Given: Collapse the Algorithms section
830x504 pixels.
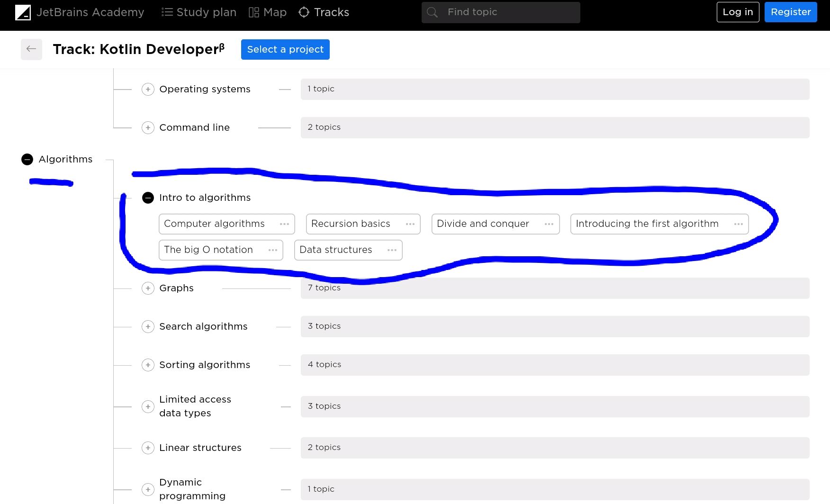Looking at the screenshot, I should tap(27, 160).
